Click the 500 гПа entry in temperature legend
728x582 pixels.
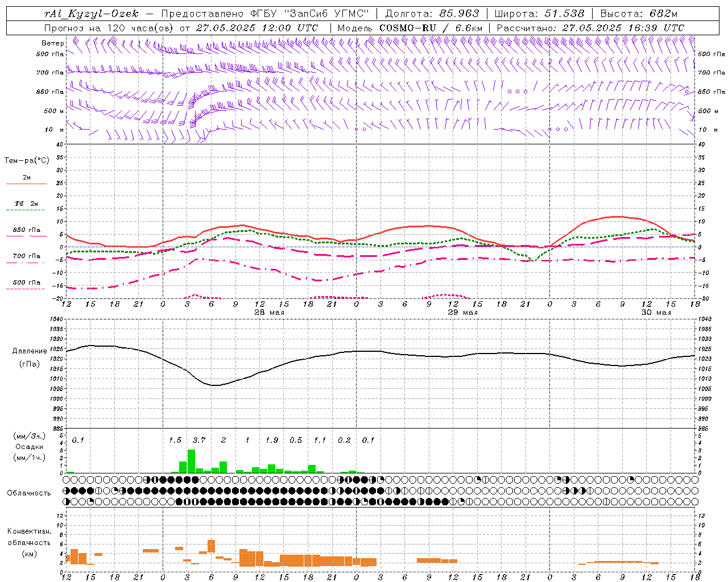pyautogui.click(x=26, y=282)
